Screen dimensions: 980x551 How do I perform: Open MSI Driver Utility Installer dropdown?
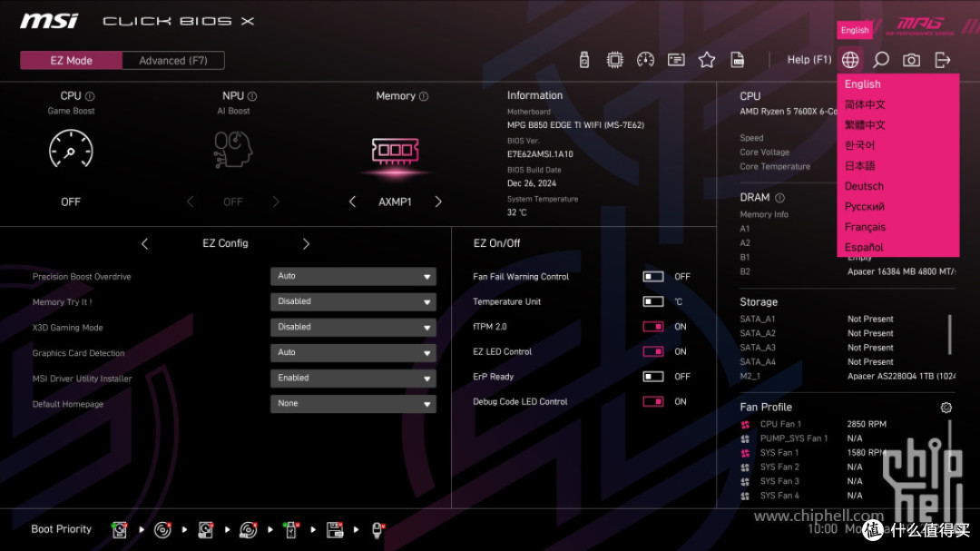coord(353,379)
